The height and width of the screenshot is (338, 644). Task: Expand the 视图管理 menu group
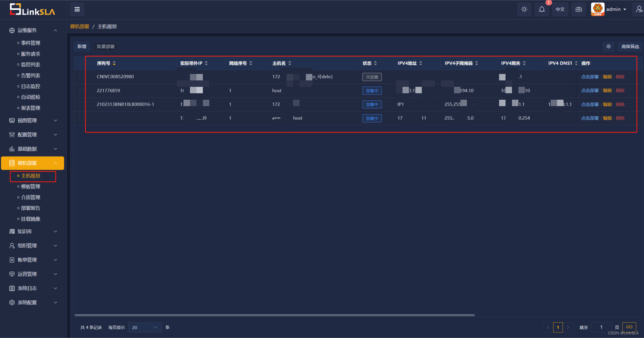[x=55, y=120]
